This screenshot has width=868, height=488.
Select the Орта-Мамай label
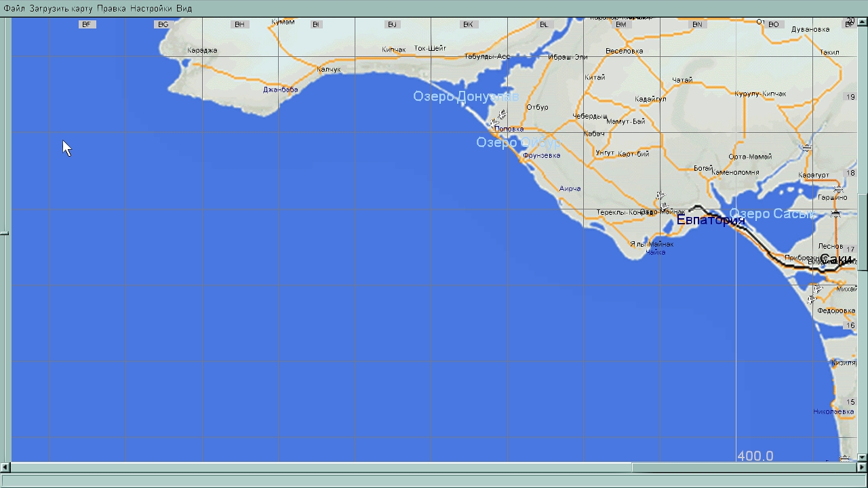coord(750,157)
